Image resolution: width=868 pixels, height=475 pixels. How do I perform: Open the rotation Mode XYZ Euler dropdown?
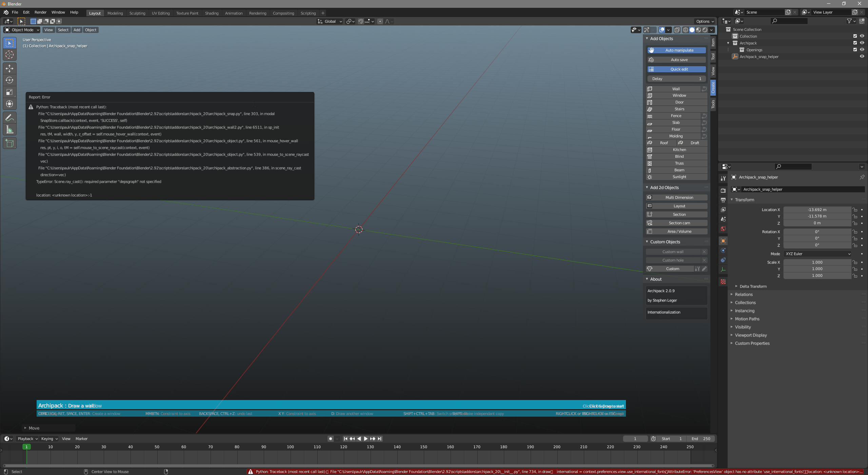tap(817, 254)
